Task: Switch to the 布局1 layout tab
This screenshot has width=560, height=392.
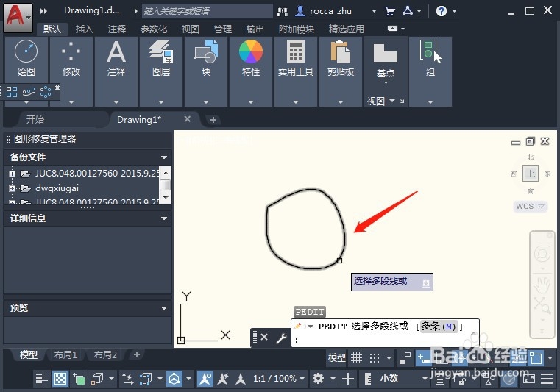Action: click(65, 355)
